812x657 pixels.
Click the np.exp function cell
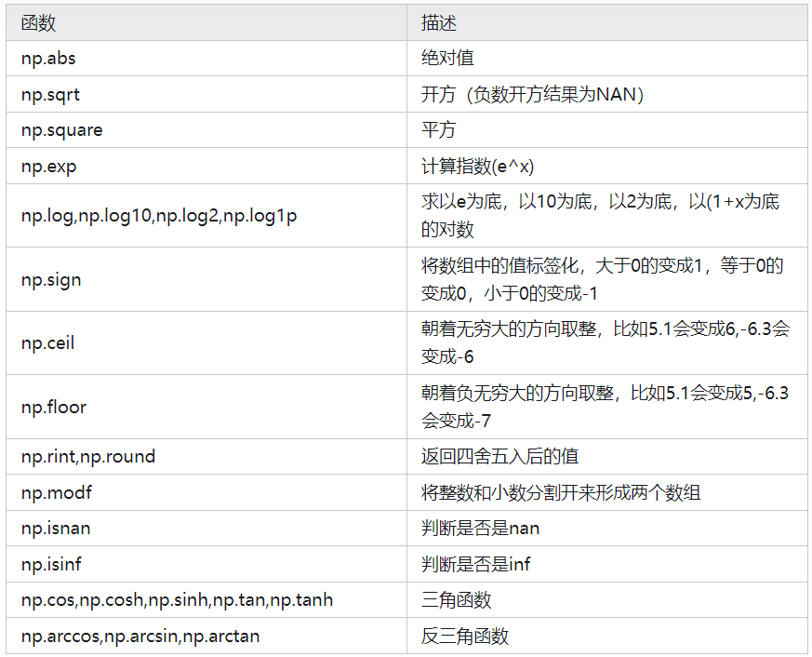[x=50, y=166]
